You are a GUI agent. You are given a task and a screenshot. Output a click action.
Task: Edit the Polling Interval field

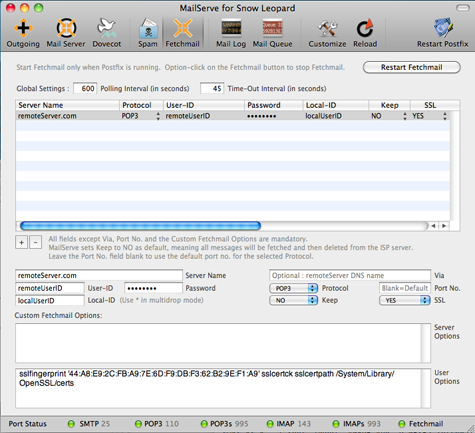pyautogui.click(x=85, y=88)
